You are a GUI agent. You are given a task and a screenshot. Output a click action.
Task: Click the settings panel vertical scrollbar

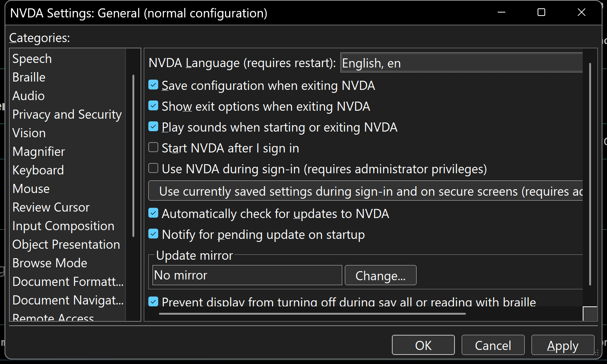(x=590, y=174)
